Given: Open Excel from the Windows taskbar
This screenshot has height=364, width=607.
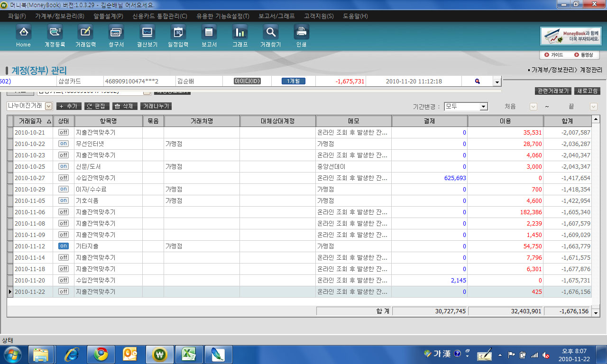Looking at the screenshot, I should point(189,354).
